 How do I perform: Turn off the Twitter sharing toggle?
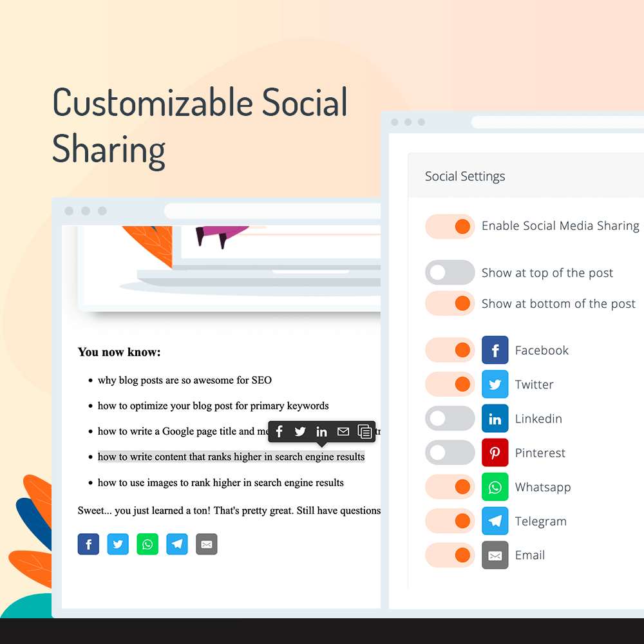click(450, 384)
